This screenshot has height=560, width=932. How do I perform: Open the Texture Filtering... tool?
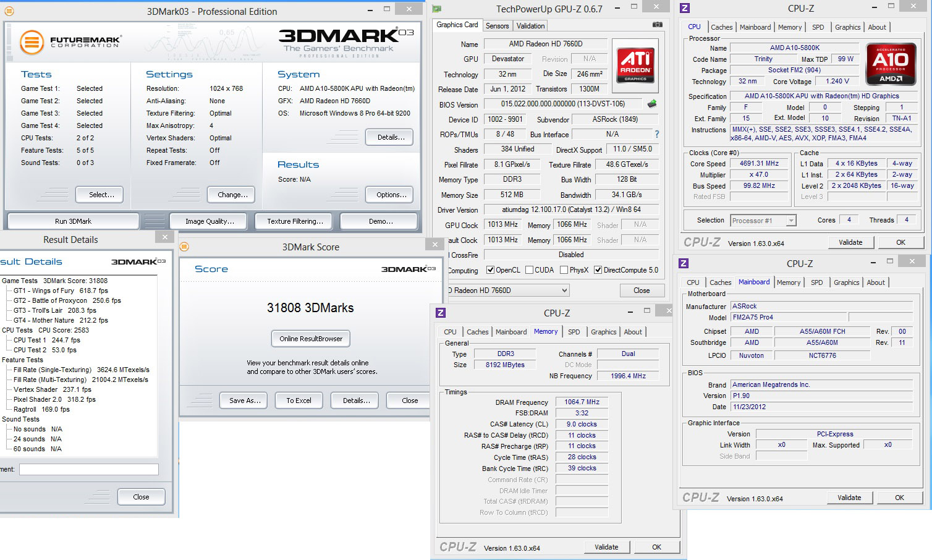point(293,221)
